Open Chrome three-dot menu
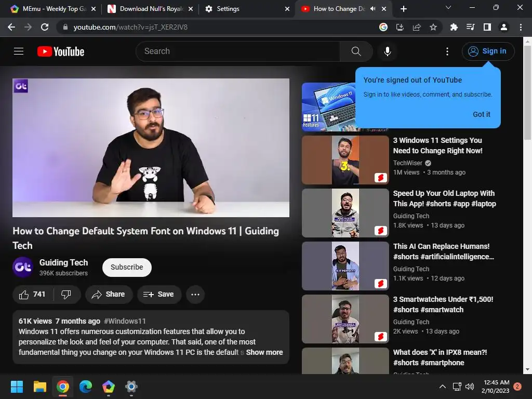The width and height of the screenshot is (532, 399). point(521,27)
